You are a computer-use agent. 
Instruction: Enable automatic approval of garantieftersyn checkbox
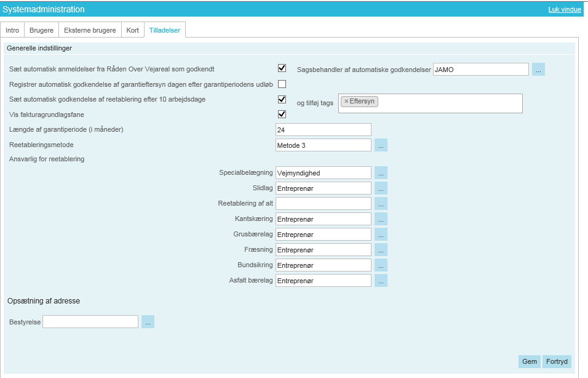(282, 84)
